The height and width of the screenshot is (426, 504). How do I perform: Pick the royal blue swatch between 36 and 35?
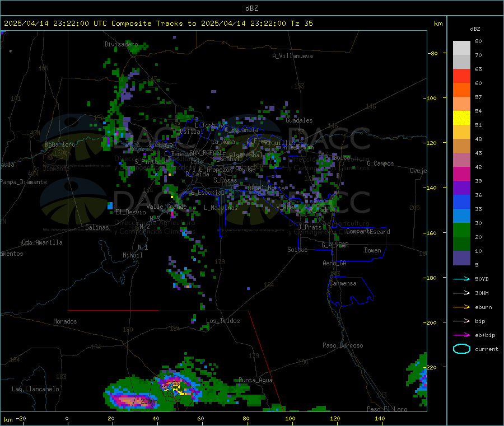[461, 202]
